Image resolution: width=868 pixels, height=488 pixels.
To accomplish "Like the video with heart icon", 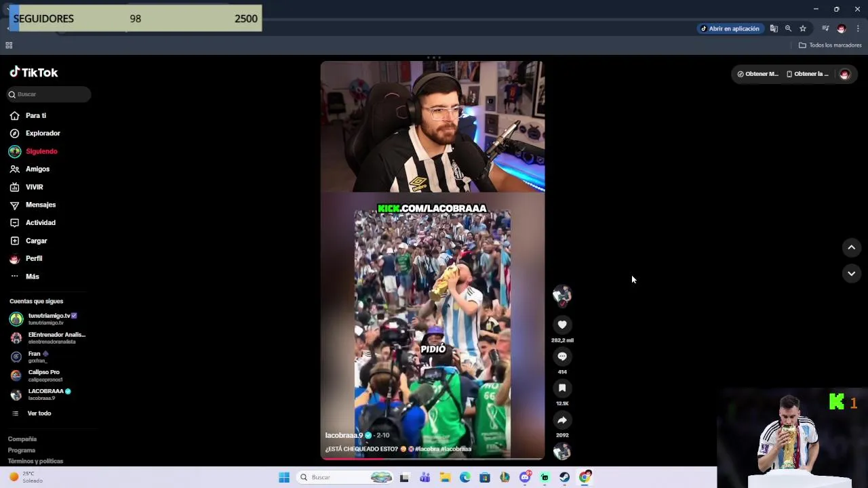I will click(562, 325).
